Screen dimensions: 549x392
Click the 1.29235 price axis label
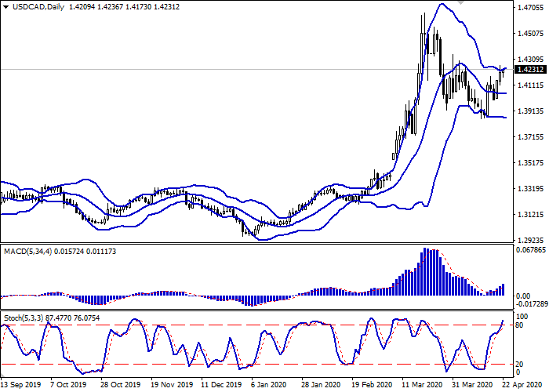point(531,241)
